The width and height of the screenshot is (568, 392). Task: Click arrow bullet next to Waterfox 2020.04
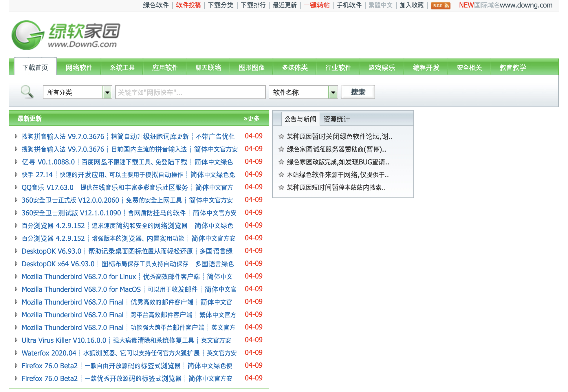click(16, 353)
